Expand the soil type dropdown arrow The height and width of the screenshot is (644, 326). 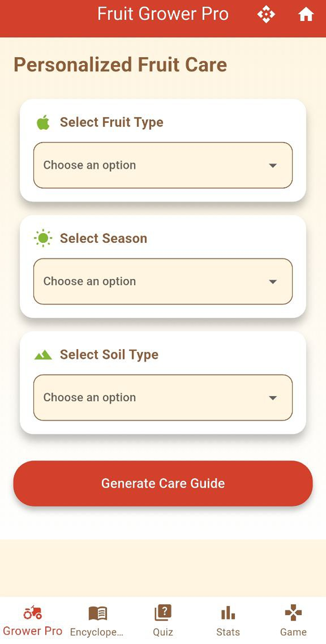tap(273, 398)
